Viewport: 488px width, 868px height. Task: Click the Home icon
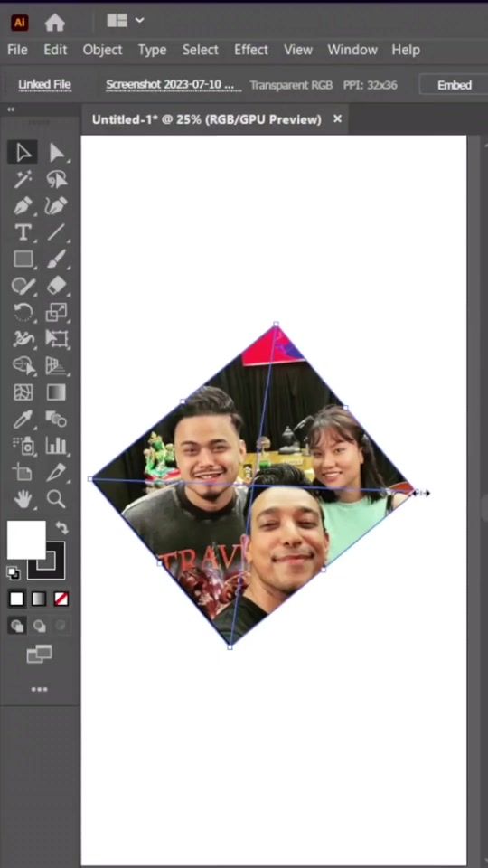click(x=54, y=22)
